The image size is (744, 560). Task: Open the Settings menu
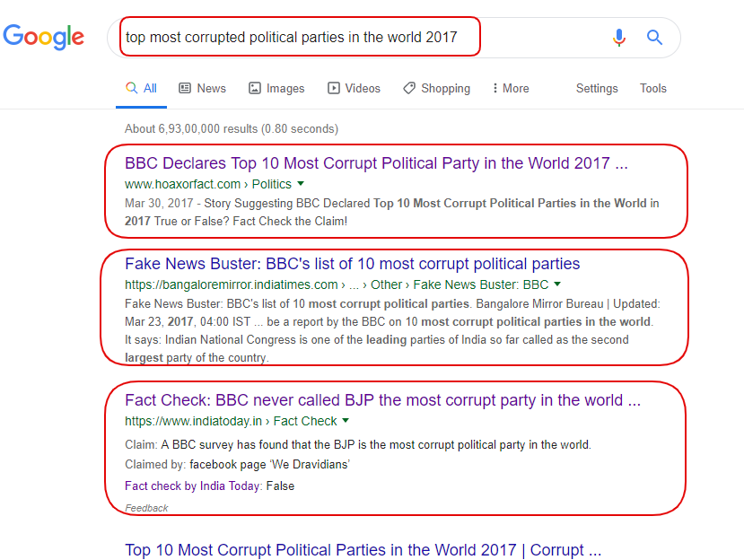point(597,88)
